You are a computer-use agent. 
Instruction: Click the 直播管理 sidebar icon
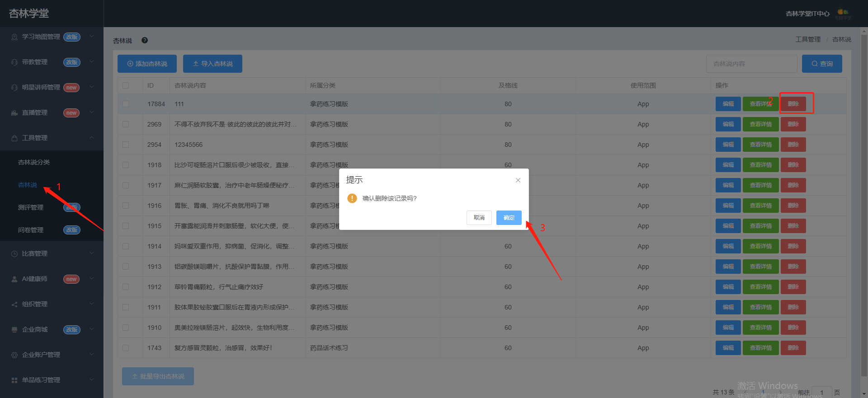coord(14,113)
